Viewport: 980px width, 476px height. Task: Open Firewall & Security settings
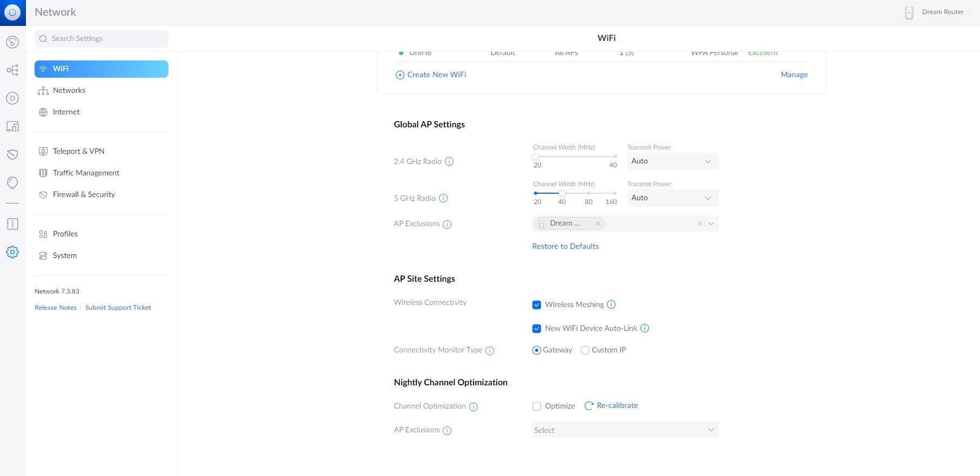pyautogui.click(x=84, y=194)
